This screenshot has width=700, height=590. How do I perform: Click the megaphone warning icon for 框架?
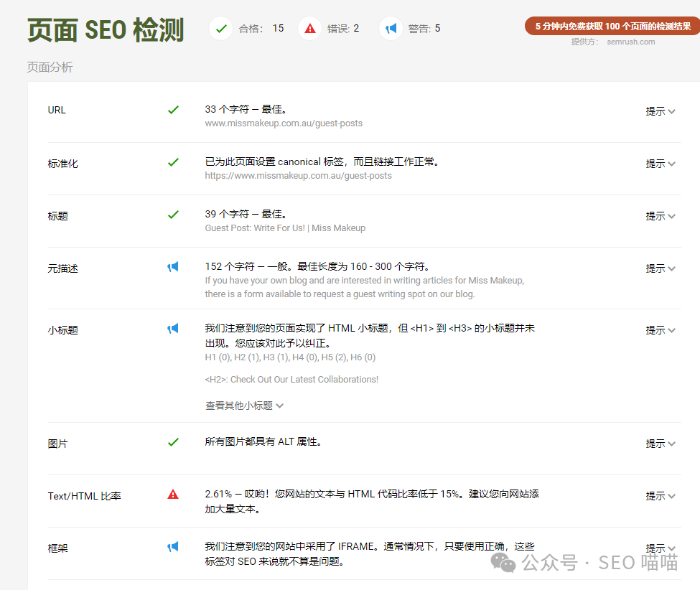(x=173, y=547)
